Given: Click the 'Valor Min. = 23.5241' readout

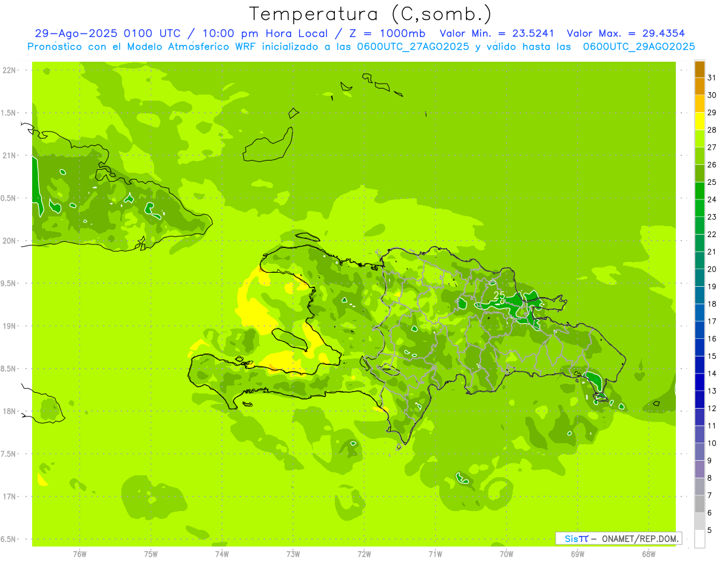Looking at the screenshot, I should [x=497, y=33].
